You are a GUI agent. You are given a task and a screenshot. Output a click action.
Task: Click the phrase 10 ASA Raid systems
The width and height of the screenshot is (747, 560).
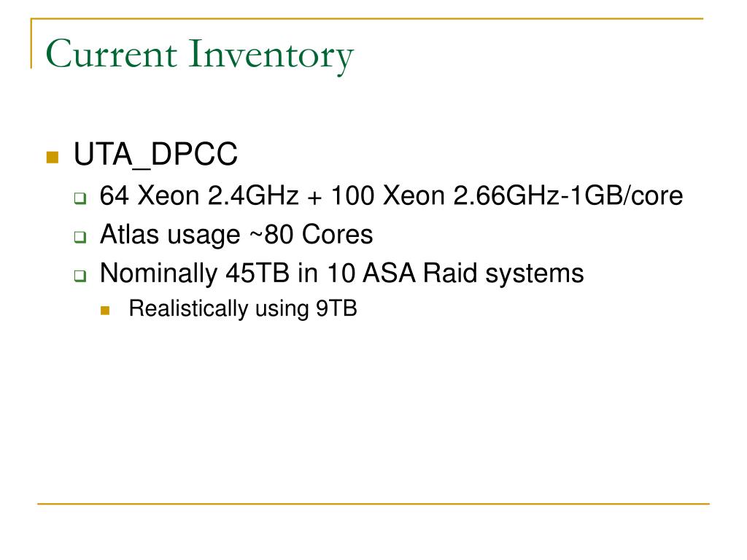pyautogui.click(x=455, y=274)
